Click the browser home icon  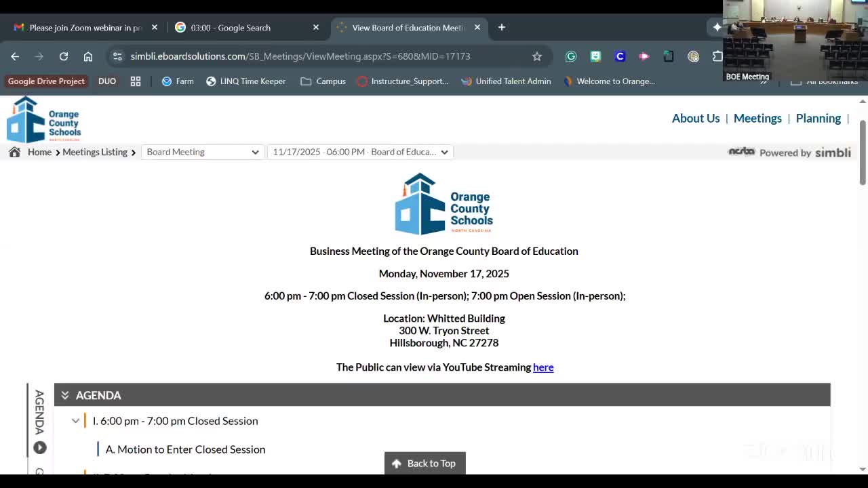coord(88,56)
